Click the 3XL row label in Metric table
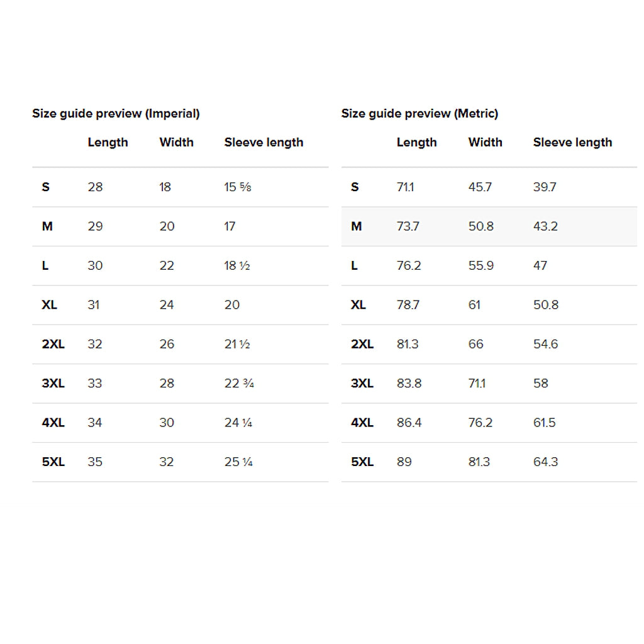The width and height of the screenshot is (644, 644). tap(362, 384)
